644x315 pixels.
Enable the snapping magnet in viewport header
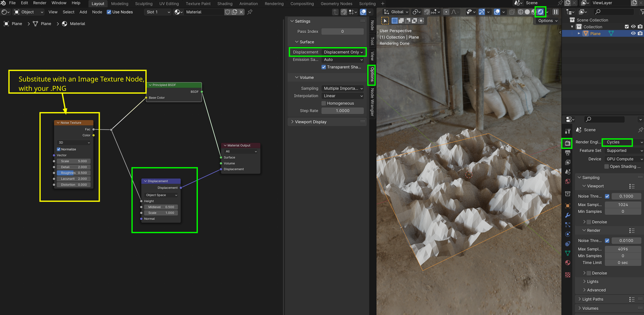pos(427,12)
